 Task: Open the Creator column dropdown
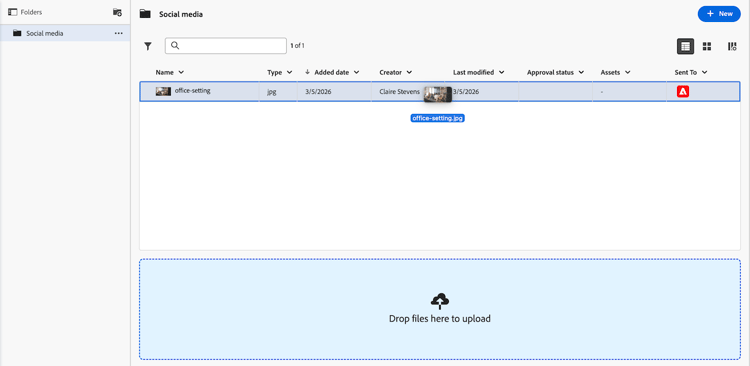click(409, 72)
